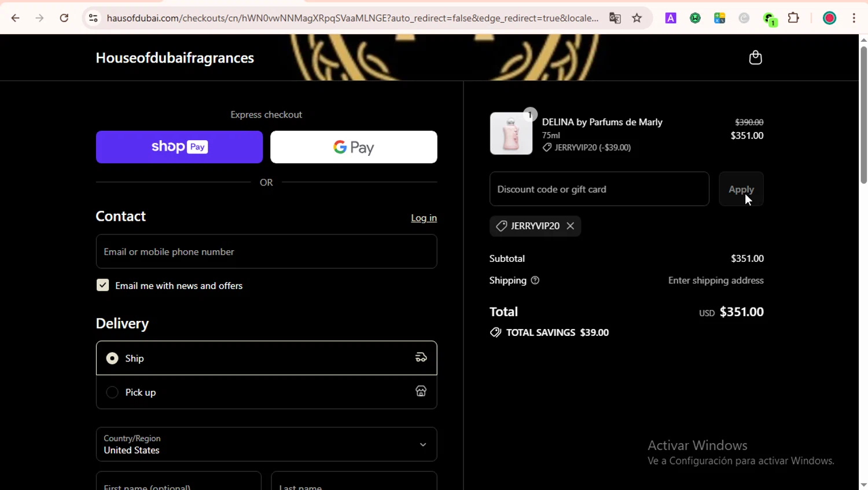Pay with Google Pay express checkout

pyautogui.click(x=354, y=147)
